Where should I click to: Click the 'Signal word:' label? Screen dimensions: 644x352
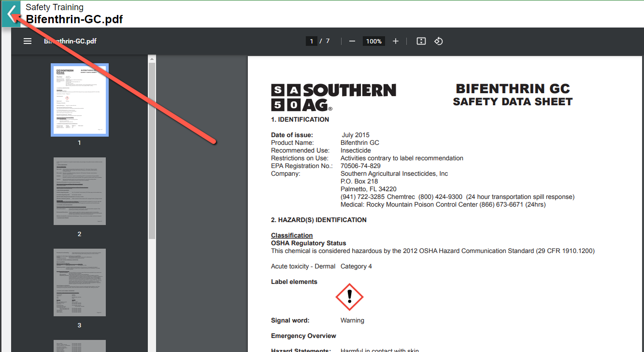click(x=290, y=320)
